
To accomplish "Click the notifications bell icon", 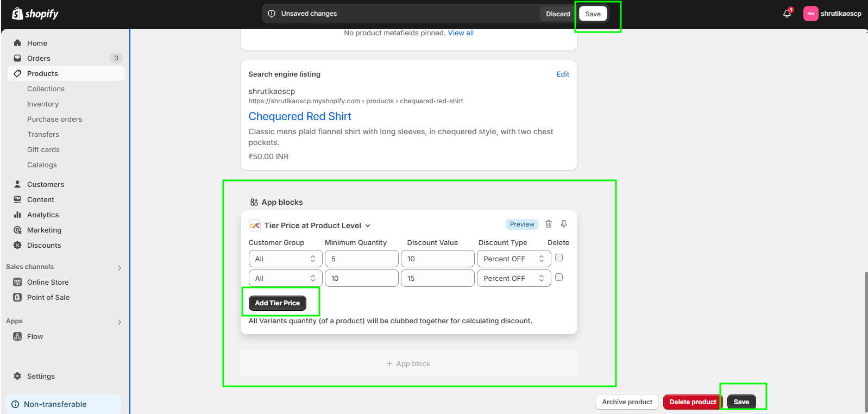I will coord(787,14).
